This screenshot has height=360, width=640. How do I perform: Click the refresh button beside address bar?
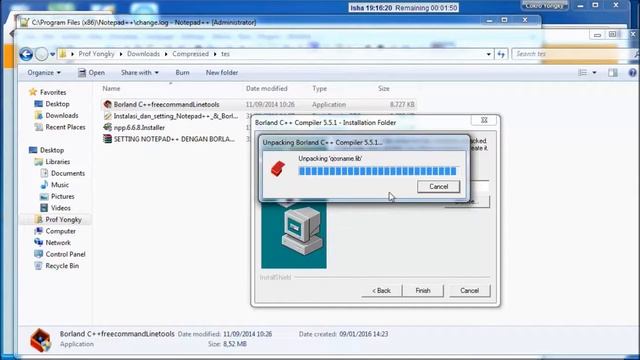[501, 54]
